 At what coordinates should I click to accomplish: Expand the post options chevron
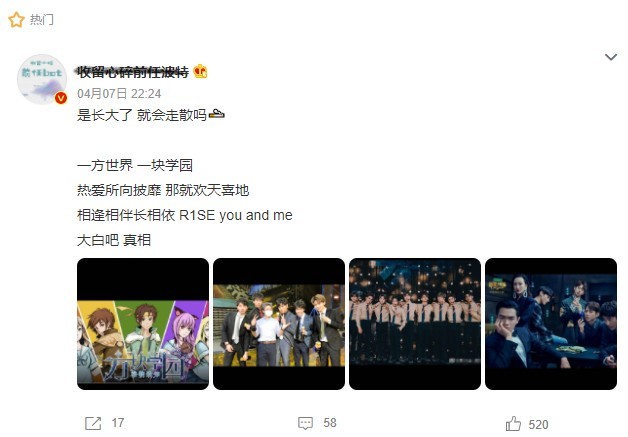[611, 57]
